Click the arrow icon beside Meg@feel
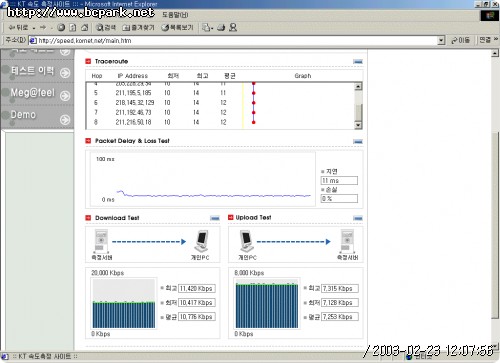This screenshot has height=363, width=500. (x=65, y=96)
